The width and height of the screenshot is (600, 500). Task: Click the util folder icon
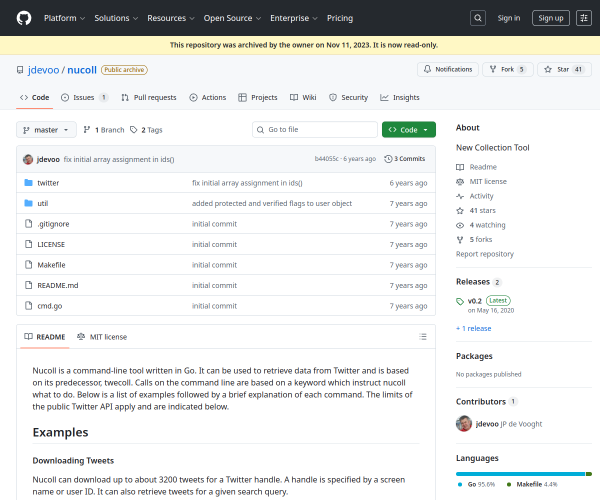click(x=28, y=203)
